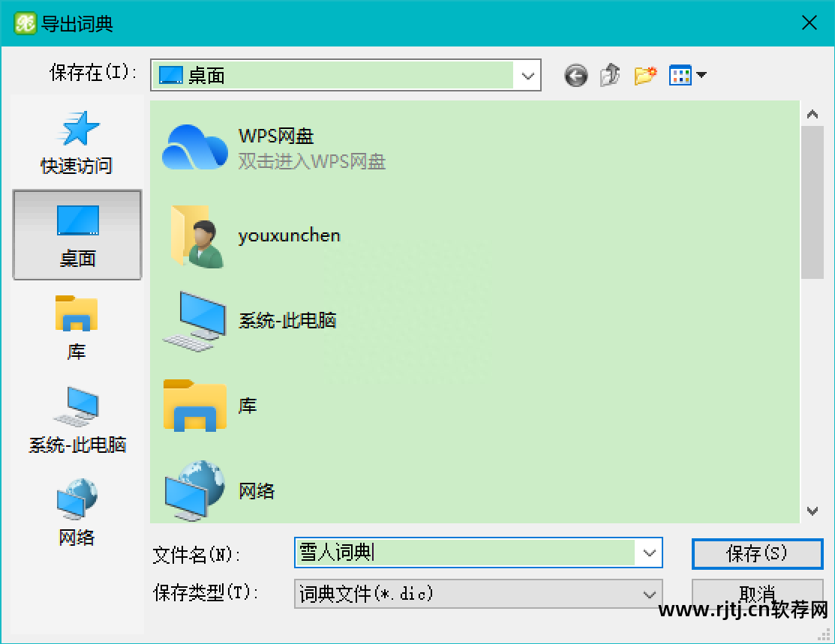This screenshot has height=644, width=835.
Task: Expand the view menu dropdown arrow
Action: tap(701, 75)
